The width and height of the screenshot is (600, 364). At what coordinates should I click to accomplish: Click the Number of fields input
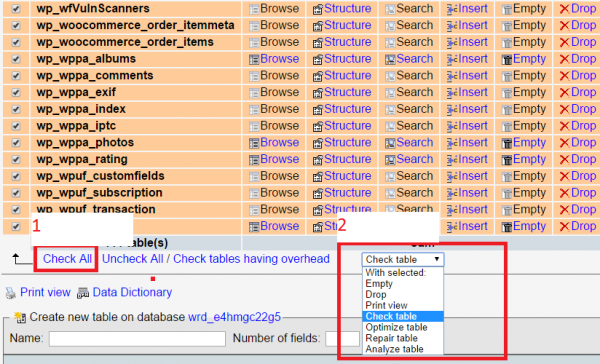pyautogui.click(x=342, y=339)
